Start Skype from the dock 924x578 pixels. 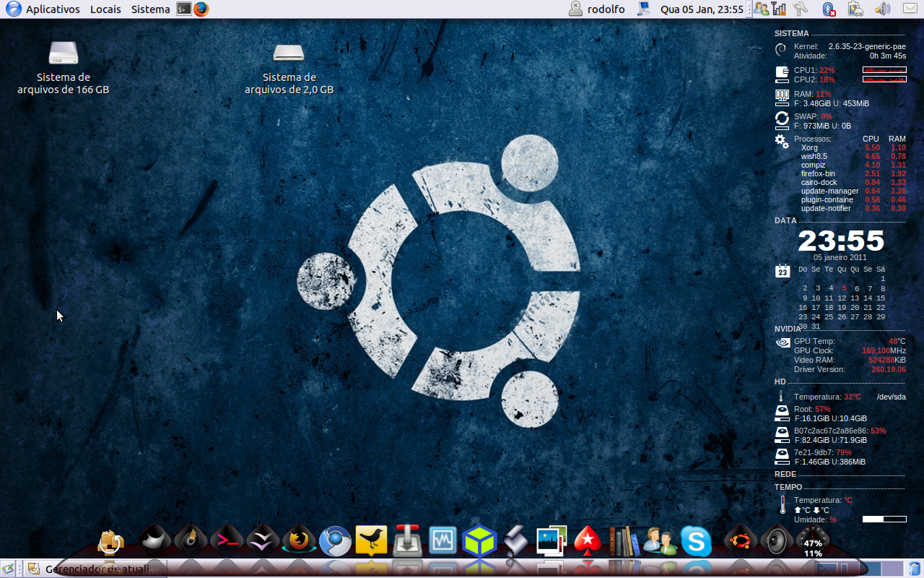[695, 541]
